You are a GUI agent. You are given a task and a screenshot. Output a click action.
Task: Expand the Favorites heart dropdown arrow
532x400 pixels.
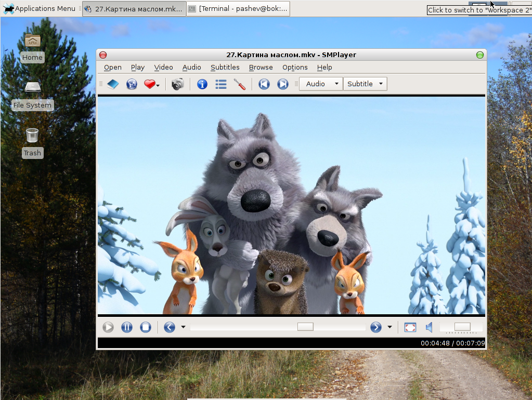pyautogui.click(x=158, y=85)
